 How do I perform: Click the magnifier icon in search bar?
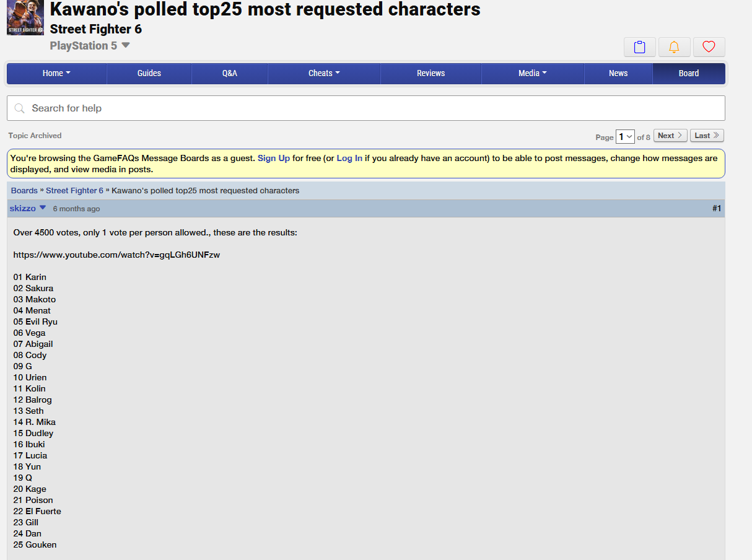point(19,108)
